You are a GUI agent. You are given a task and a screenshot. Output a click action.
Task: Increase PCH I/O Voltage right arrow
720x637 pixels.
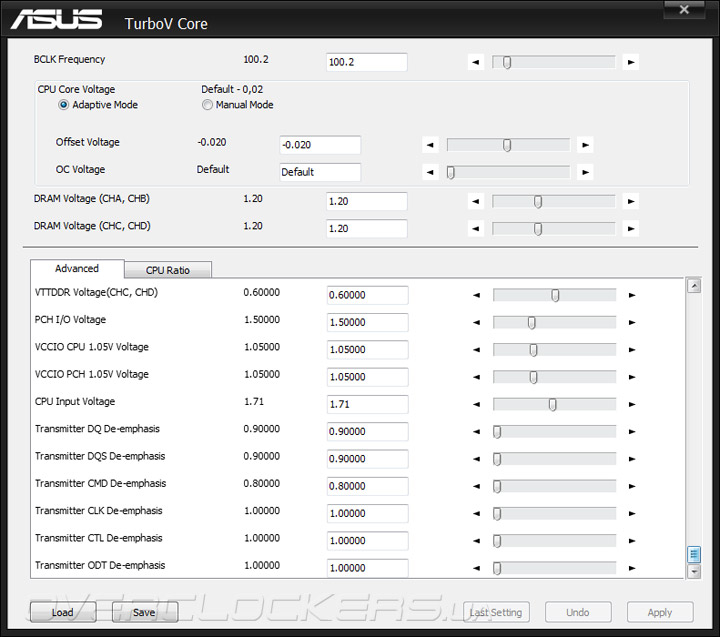click(632, 322)
